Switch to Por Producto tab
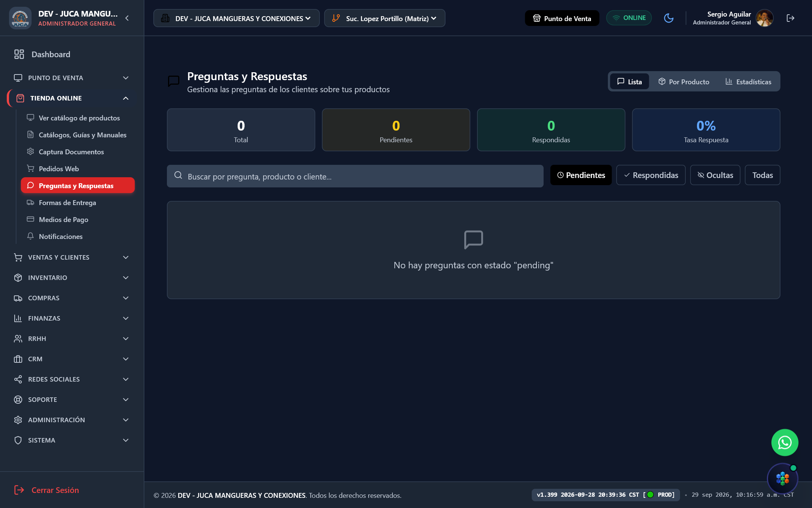 click(x=684, y=82)
